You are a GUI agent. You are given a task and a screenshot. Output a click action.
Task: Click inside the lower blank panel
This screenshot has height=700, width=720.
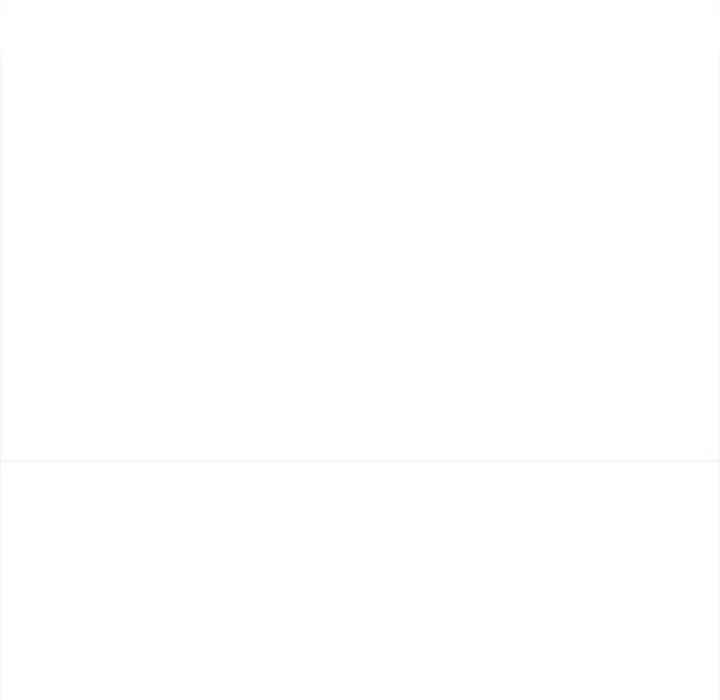click(360, 581)
